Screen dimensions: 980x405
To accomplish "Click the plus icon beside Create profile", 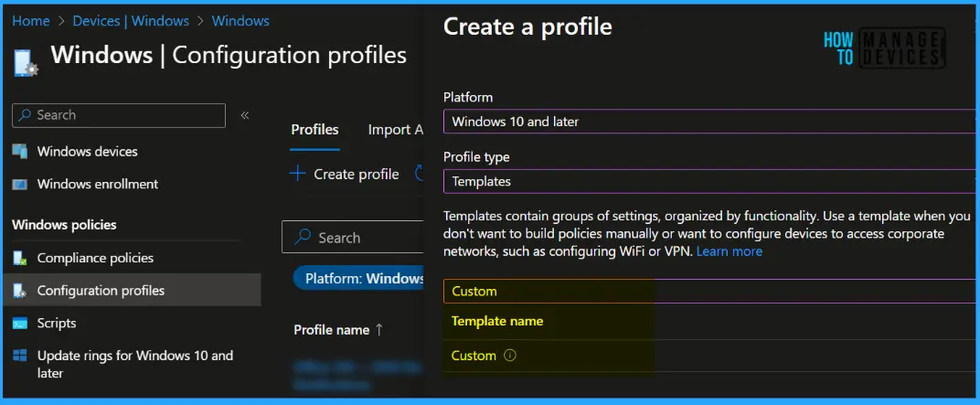I will tap(297, 174).
